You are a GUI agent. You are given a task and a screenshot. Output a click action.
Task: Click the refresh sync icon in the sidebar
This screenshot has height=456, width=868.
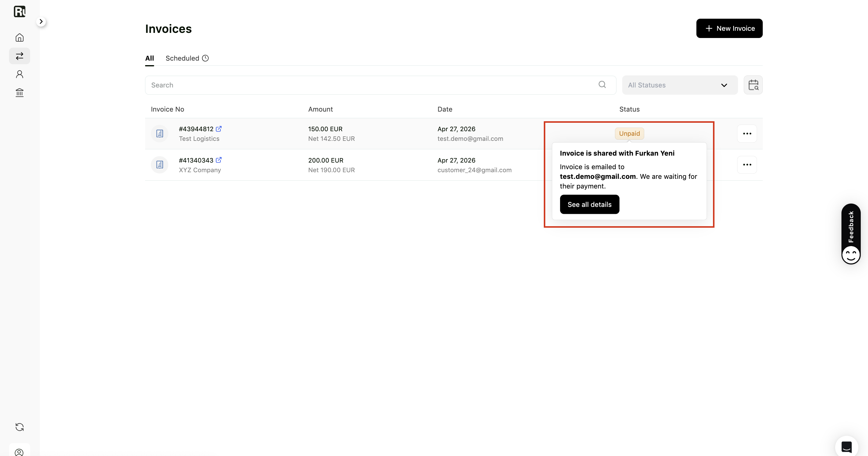(x=20, y=427)
